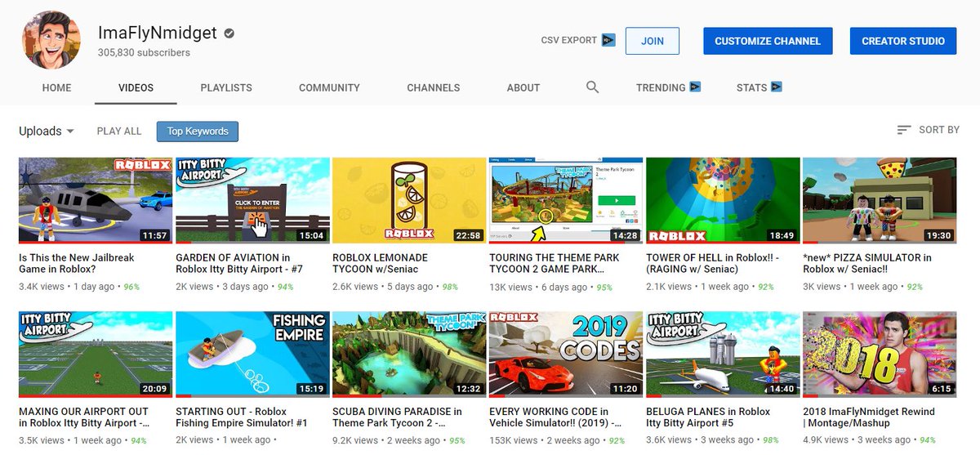Screen dimensions: 980x455
Task: Switch to the ABOUT tab
Action: 523,87
